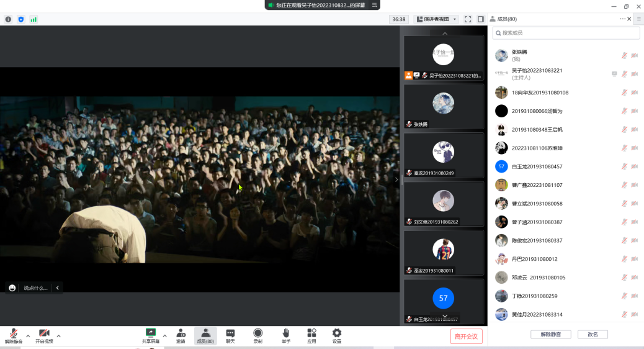Click 解除静音 button in members panel
The width and height of the screenshot is (644, 349).
pyautogui.click(x=550, y=334)
